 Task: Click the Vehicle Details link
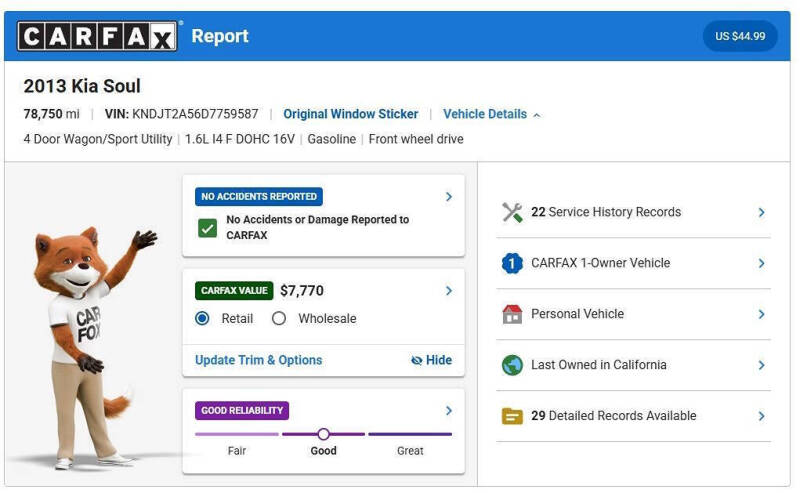[x=485, y=114]
